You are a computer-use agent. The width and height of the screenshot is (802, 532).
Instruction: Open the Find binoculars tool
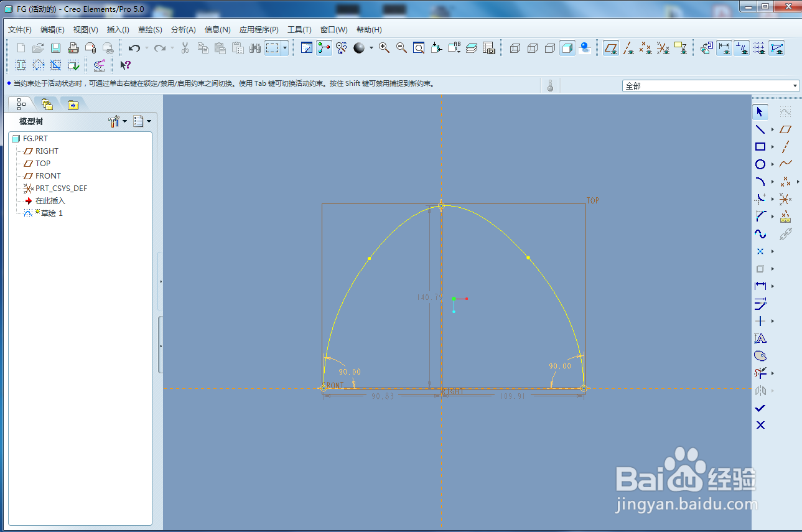pos(255,48)
